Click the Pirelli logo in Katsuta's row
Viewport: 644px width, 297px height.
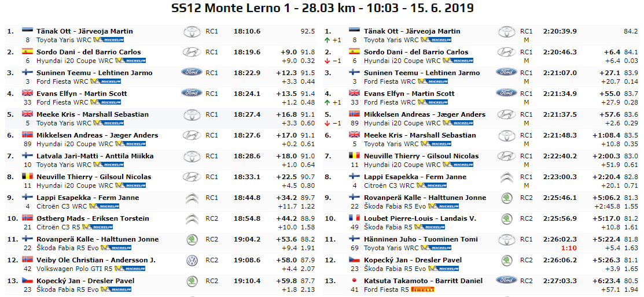click(424, 289)
